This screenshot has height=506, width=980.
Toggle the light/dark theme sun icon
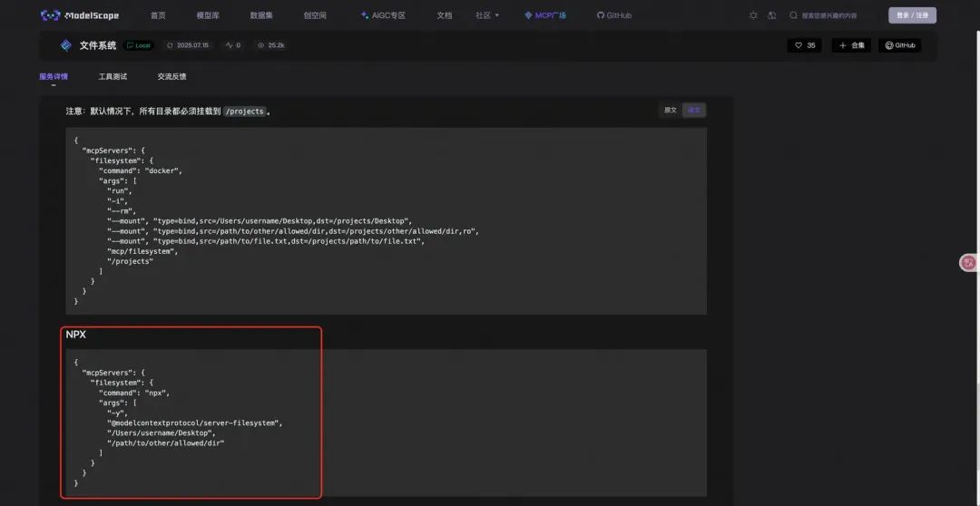pos(753,15)
